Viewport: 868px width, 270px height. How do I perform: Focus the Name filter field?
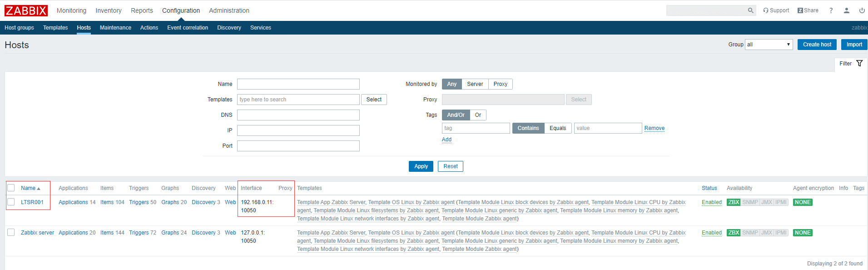coord(298,84)
